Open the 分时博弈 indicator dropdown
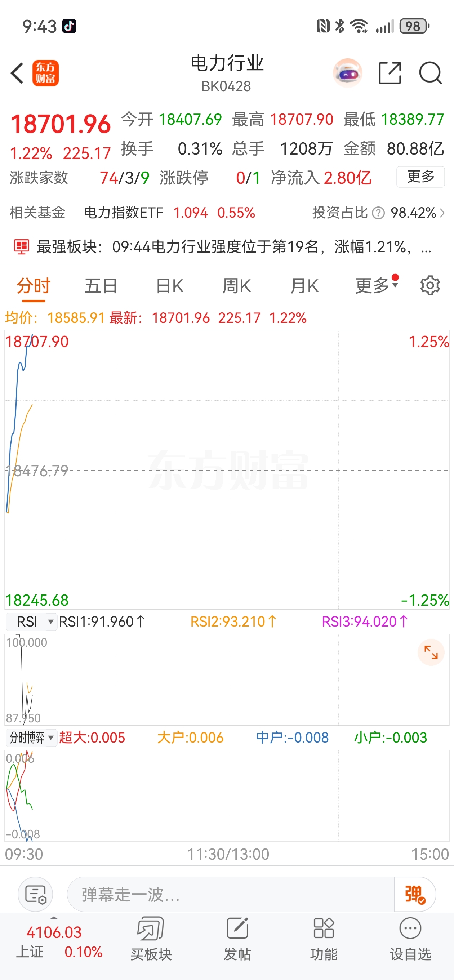The image size is (454, 980). [x=32, y=738]
